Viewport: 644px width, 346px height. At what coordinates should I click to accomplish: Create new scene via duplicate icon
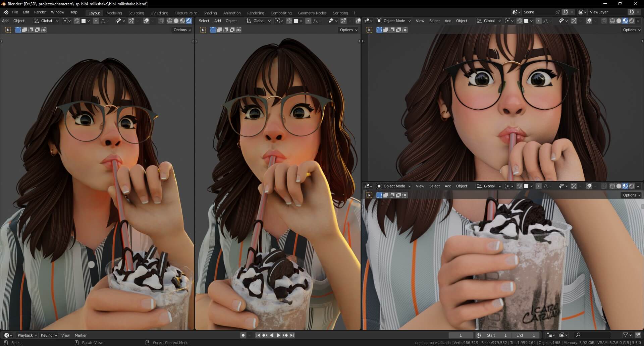click(565, 12)
